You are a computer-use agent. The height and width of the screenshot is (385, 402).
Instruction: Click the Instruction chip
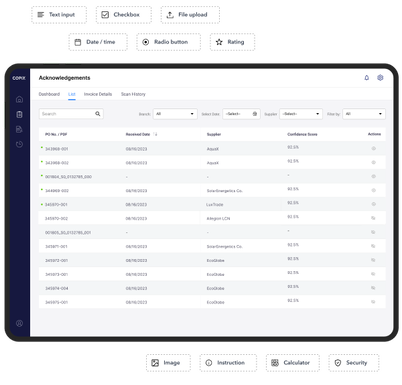tap(228, 363)
